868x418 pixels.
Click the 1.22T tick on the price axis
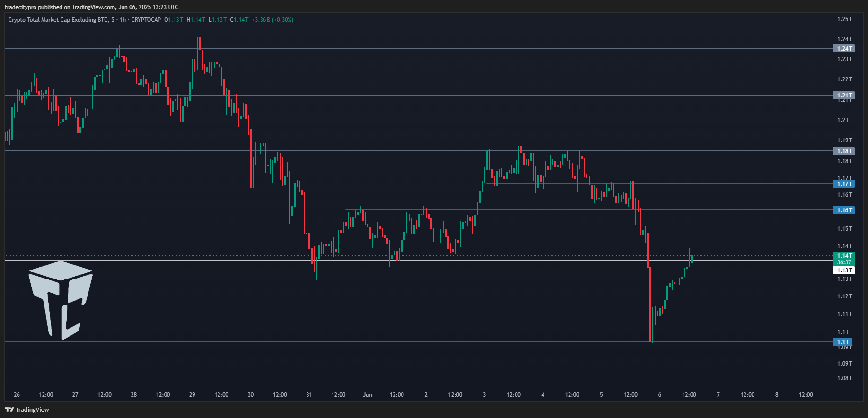(x=844, y=79)
